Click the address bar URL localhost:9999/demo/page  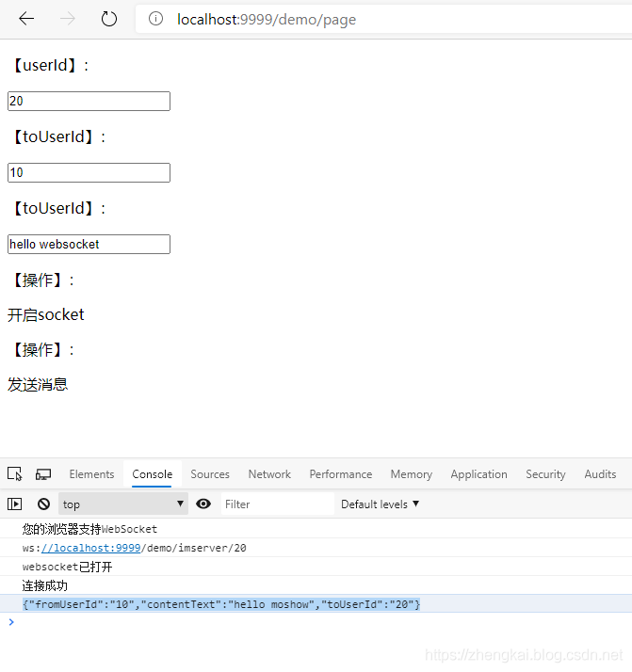[267, 19]
